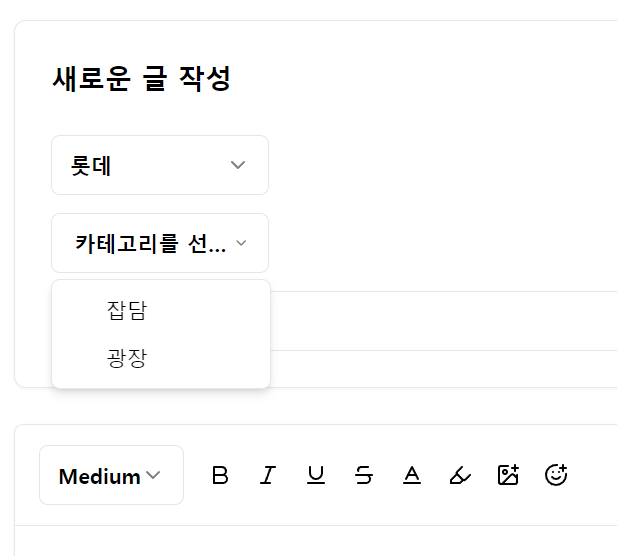Click the chevron arrow in 롯데 selector
Image resolution: width=617 pixels, height=556 pixels.
pyautogui.click(x=238, y=165)
